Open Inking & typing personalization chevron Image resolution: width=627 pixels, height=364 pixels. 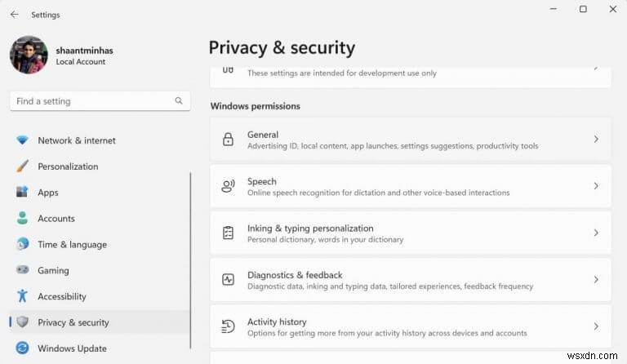coord(596,233)
